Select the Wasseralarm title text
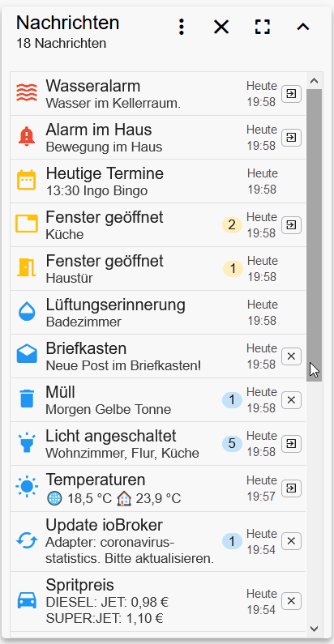334x644 pixels. click(93, 86)
